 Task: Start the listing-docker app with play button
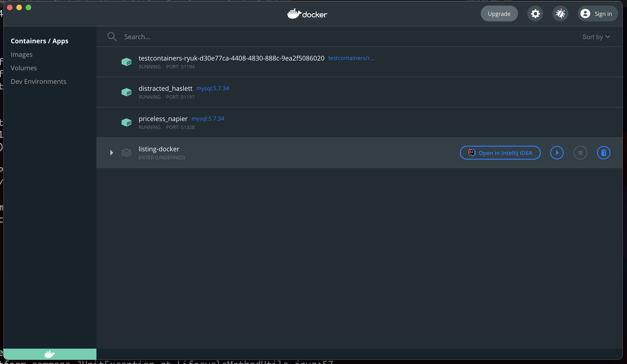(x=557, y=153)
